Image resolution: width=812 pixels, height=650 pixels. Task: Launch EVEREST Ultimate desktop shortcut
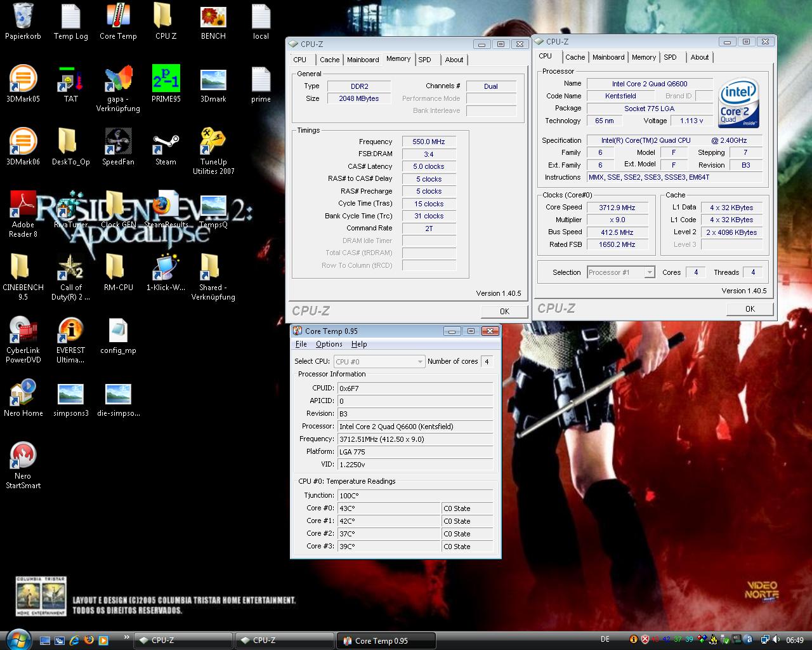pos(70,340)
